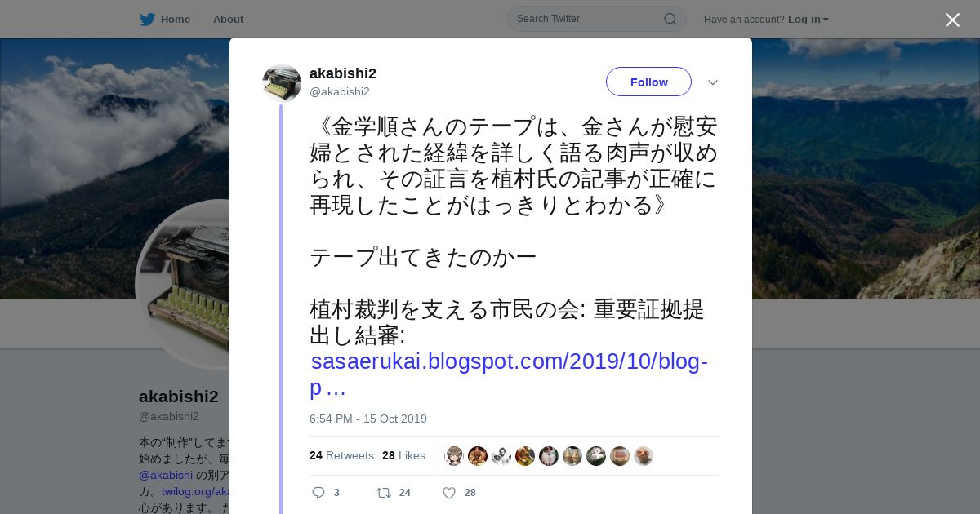Screen dimensions: 980x514
Task: Like the tweet with heart icon
Action: click(x=448, y=493)
